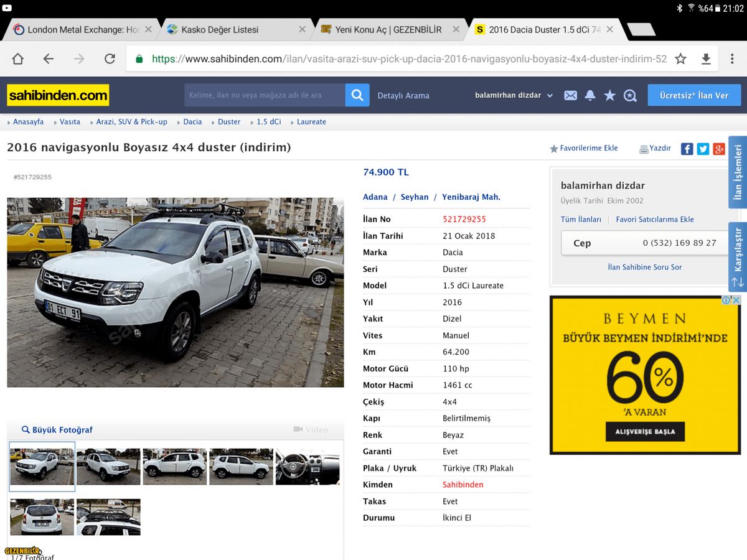The image size is (747, 560).
Task: Start the listing search with the blue magnifier
Action: pyautogui.click(x=357, y=95)
